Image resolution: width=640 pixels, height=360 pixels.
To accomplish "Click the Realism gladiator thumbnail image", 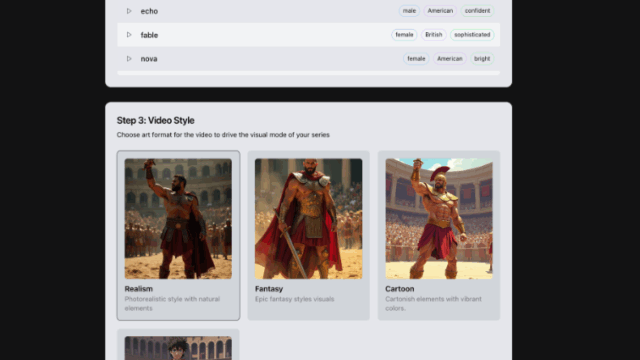I will click(178, 219).
